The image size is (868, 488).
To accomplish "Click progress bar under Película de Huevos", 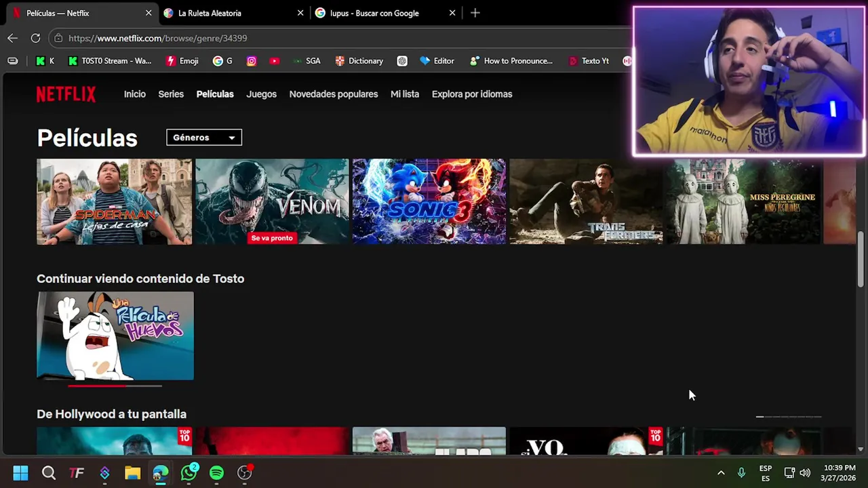I will tap(115, 386).
